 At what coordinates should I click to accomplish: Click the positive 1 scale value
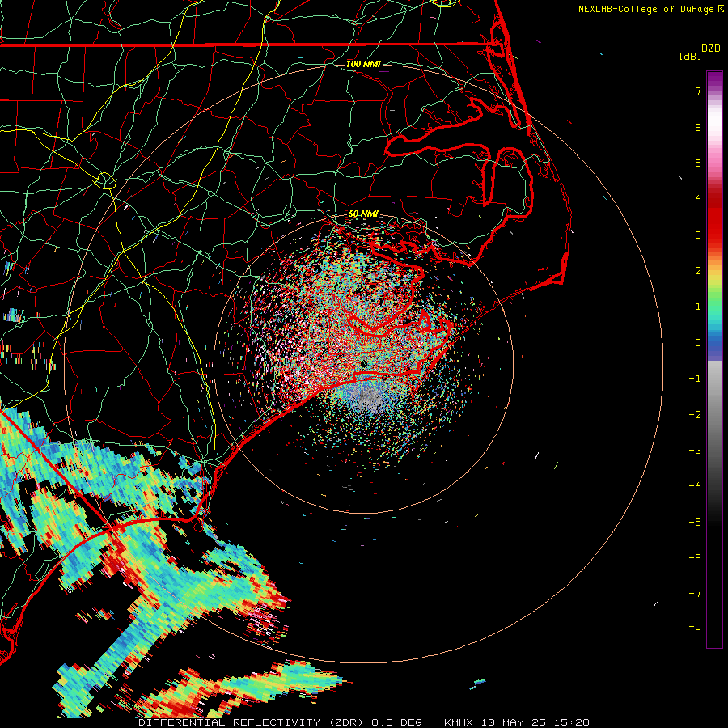point(698,307)
